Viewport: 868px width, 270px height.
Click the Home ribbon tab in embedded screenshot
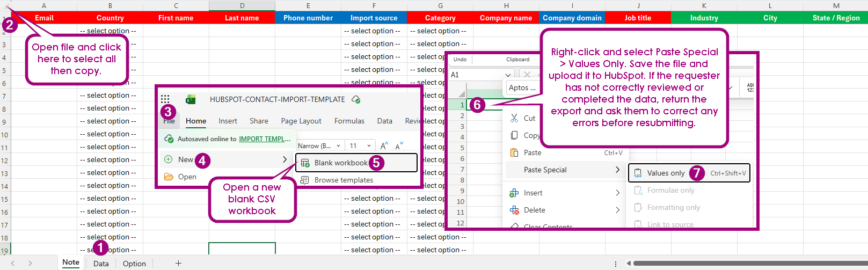click(x=196, y=121)
